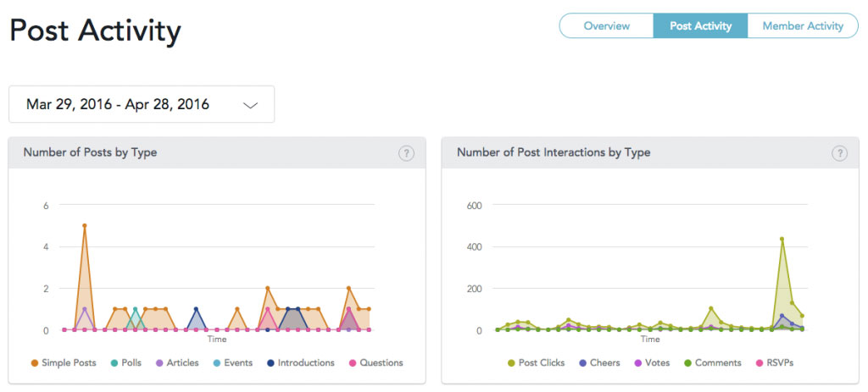Toggle Comments legend item
The height and width of the screenshot is (392, 868).
[712, 363]
